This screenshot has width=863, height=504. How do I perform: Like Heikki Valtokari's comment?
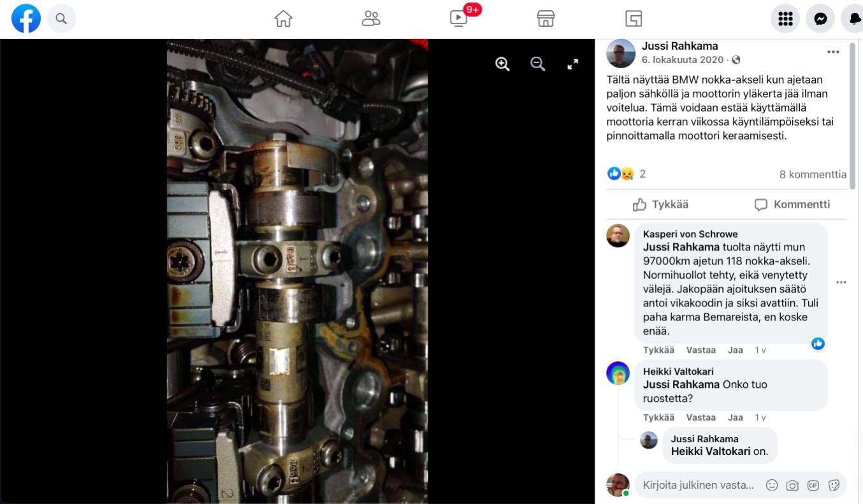(658, 418)
